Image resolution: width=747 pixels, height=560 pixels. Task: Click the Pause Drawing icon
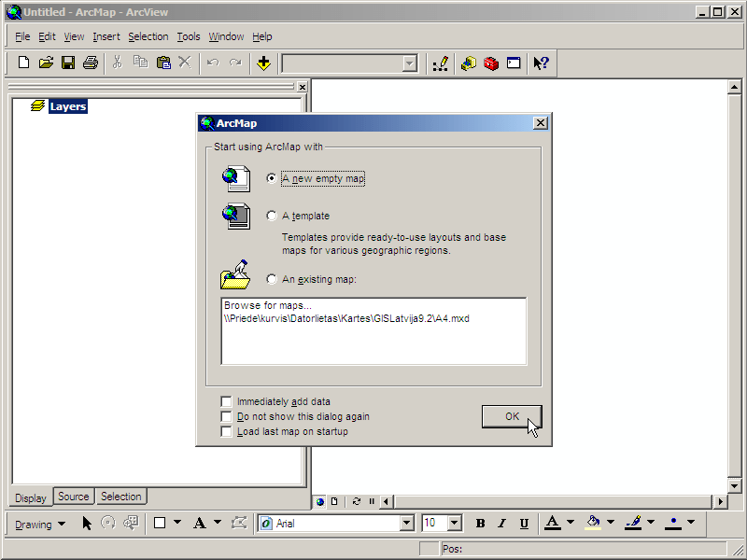(x=372, y=501)
